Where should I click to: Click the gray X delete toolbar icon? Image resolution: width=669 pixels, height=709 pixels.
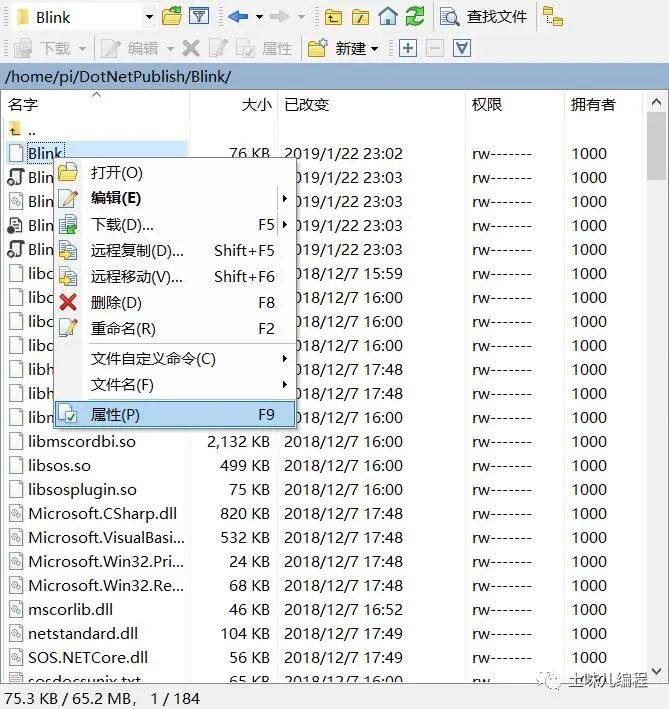[191, 48]
